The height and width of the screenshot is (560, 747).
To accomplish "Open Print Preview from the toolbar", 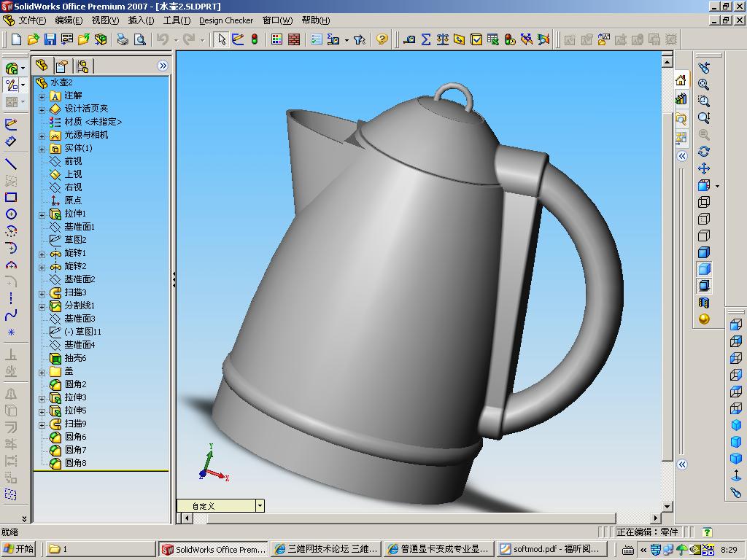I will (x=139, y=39).
